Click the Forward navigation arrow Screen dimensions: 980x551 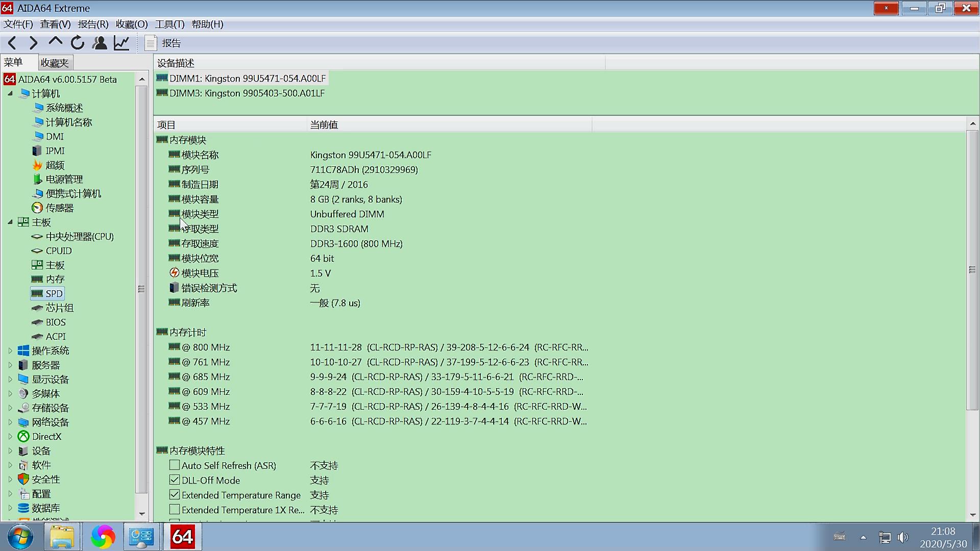[x=33, y=43]
